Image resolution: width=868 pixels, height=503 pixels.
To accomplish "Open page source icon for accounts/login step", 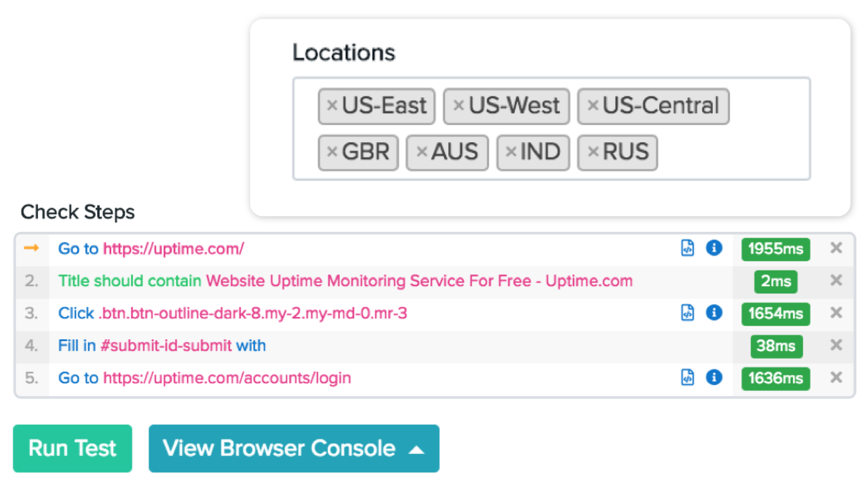I will click(x=688, y=377).
